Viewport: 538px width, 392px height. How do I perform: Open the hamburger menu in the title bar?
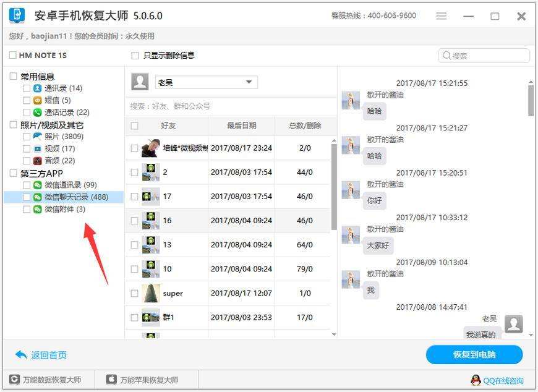pos(442,16)
